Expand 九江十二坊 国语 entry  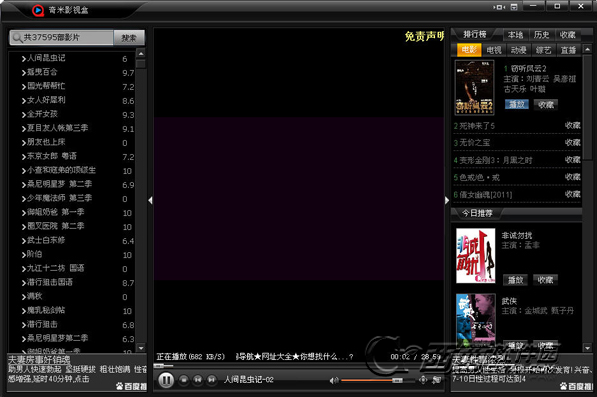(x=24, y=269)
